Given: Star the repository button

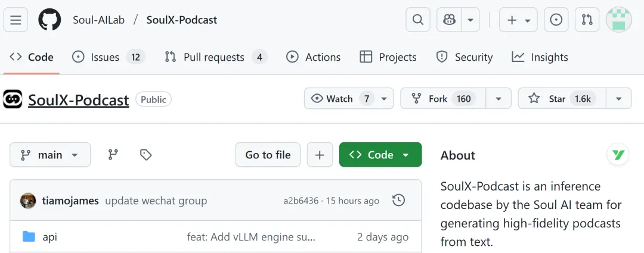Looking at the screenshot, I should 562,98.
